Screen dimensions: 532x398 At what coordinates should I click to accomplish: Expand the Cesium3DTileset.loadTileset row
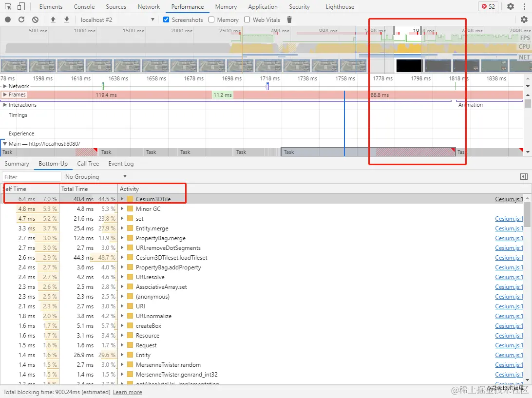pyautogui.click(x=122, y=258)
